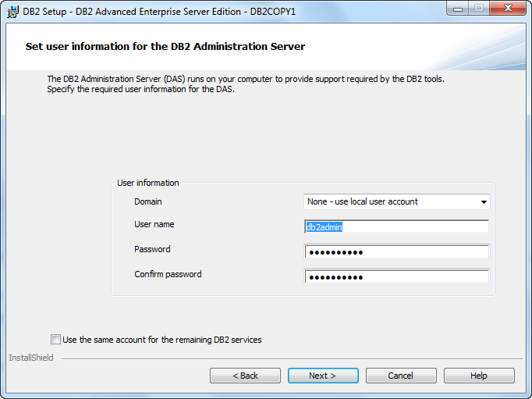Image resolution: width=532 pixels, height=399 pixels.
Task: Cancel the DB2 installation
Action: click(401, 376)
